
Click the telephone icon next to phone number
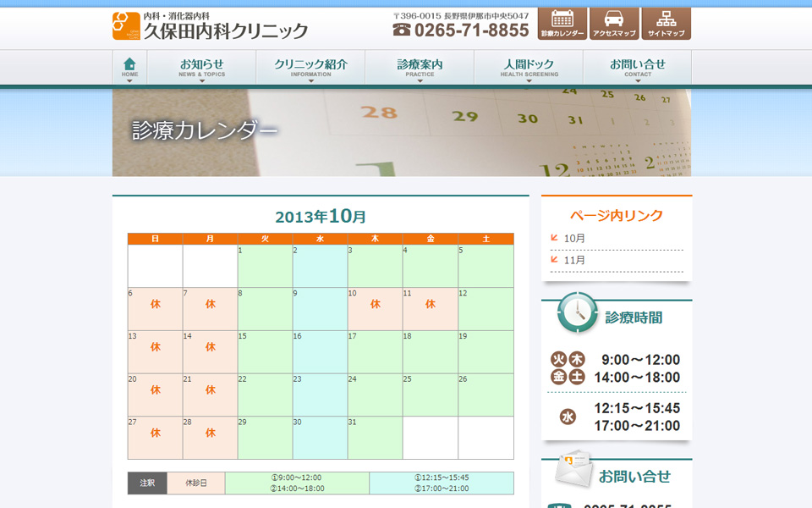click(402, 30)
